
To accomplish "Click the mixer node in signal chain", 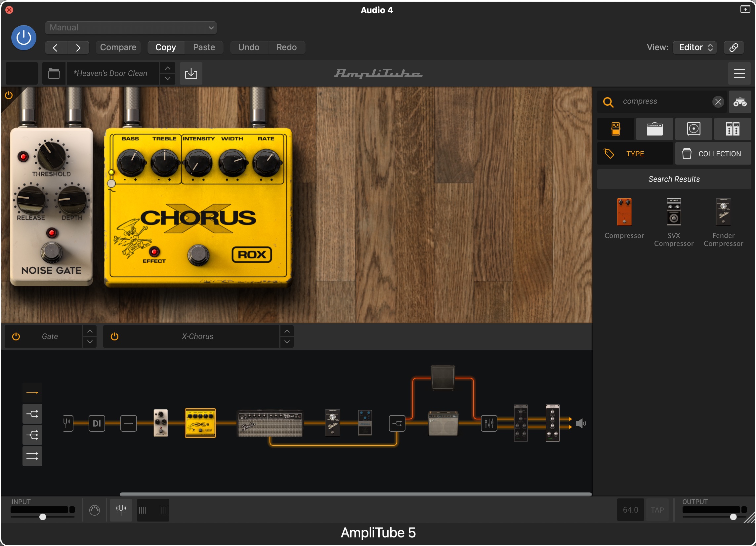I will pyautogui.click(x=489, y=423).
